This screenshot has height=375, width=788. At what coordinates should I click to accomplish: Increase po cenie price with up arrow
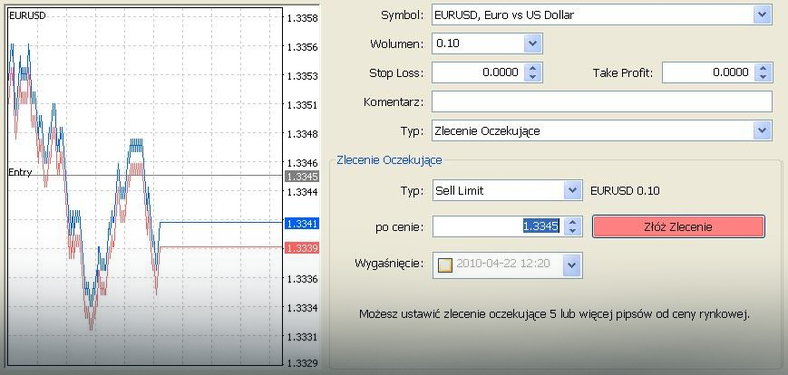point(572,222)
